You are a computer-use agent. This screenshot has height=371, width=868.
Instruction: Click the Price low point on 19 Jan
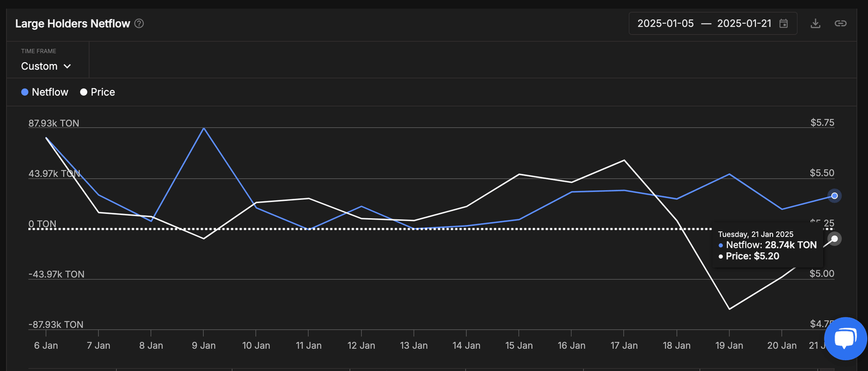[x=729, y=309]
